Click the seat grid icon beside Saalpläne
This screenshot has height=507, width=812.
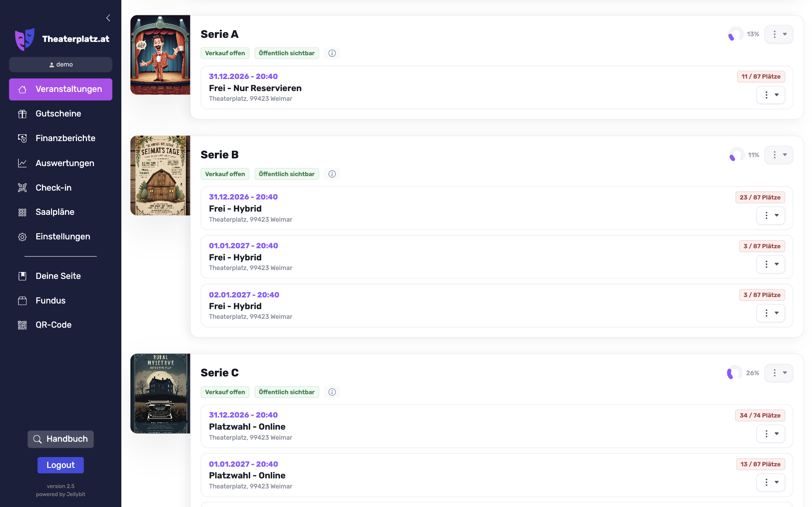22,212
